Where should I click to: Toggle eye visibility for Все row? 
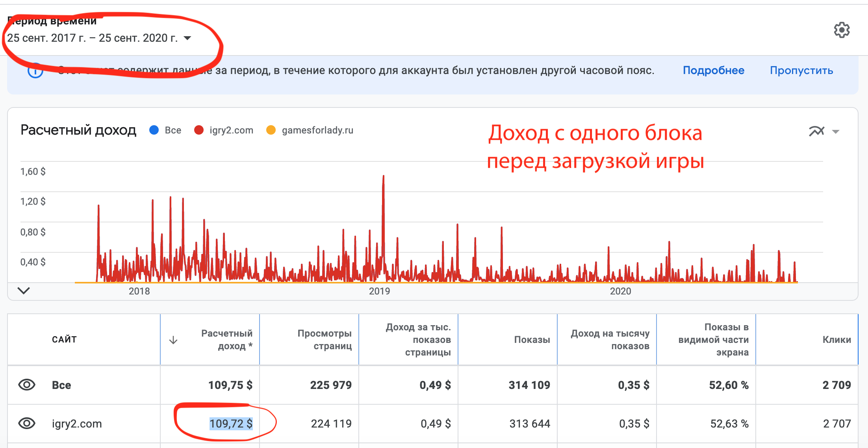27,385
